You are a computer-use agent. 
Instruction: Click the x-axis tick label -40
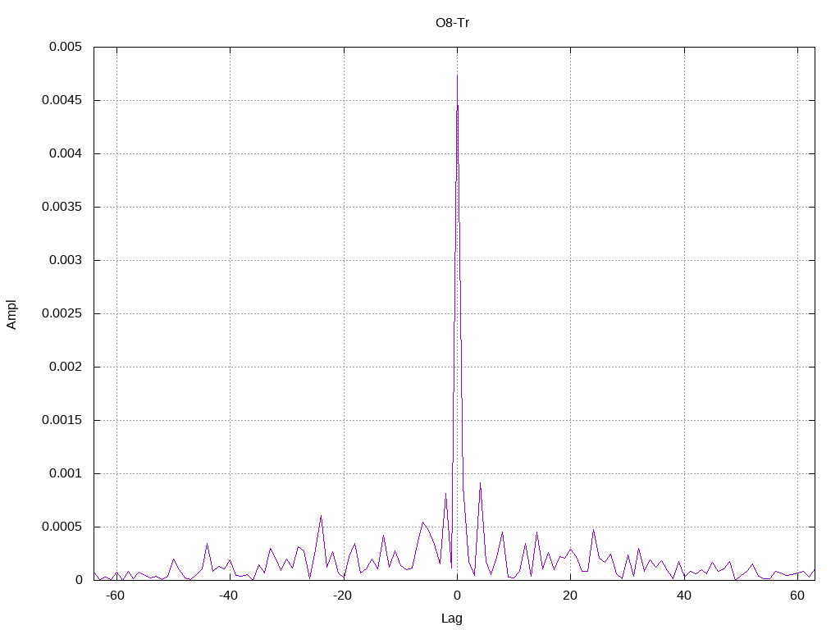tap(228, 596)
